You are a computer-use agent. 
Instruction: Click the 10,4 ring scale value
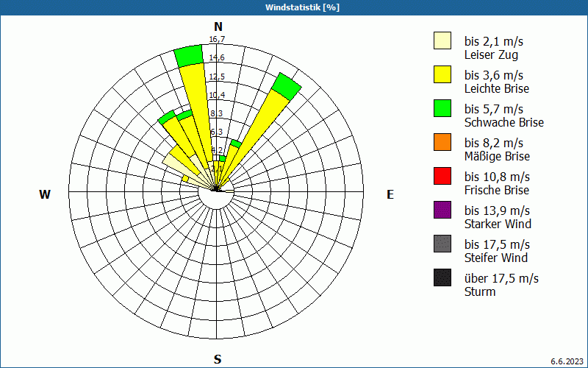click(217, 95)
